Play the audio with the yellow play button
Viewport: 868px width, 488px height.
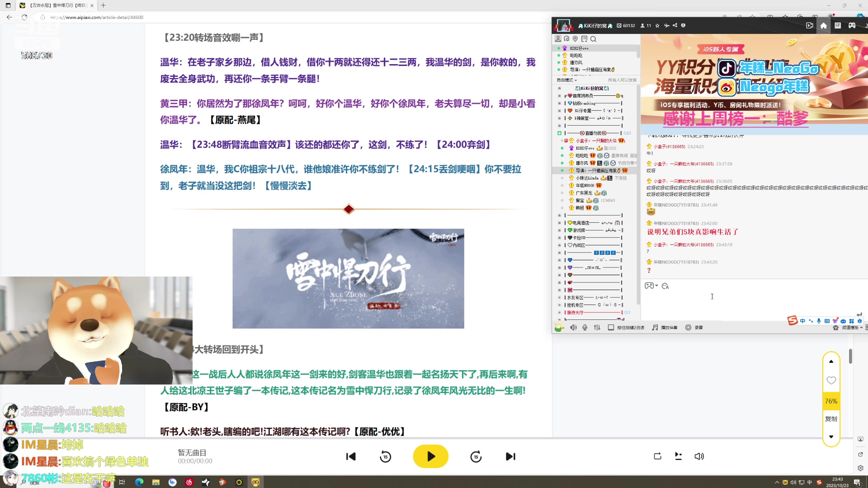tap(430, 456)
